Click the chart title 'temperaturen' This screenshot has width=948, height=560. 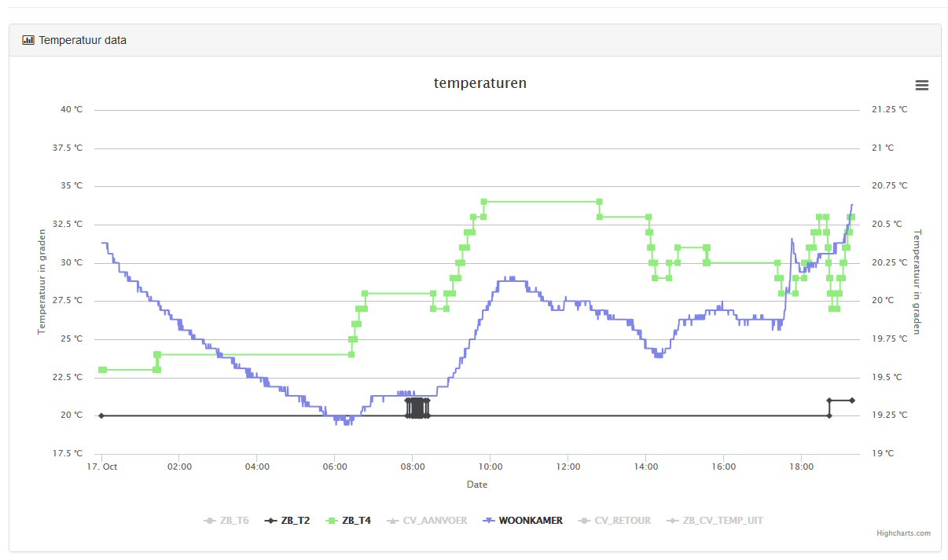pyautogui.click(x=480, y=83)
